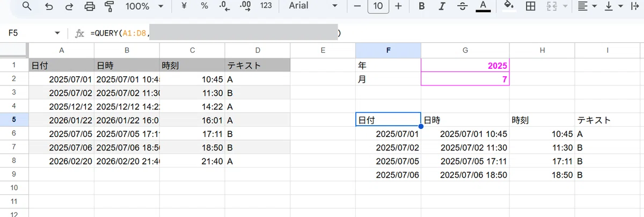Select cell G9 with 2025/07/06 18:50
The height and width of the screenshot is (217, 644).
(x=465, y=175)
